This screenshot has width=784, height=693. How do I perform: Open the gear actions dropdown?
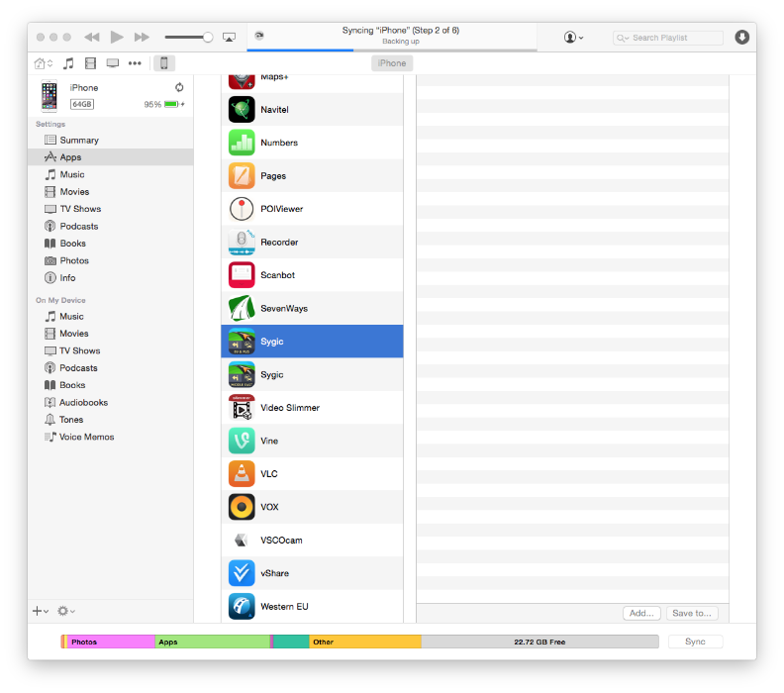66,611
